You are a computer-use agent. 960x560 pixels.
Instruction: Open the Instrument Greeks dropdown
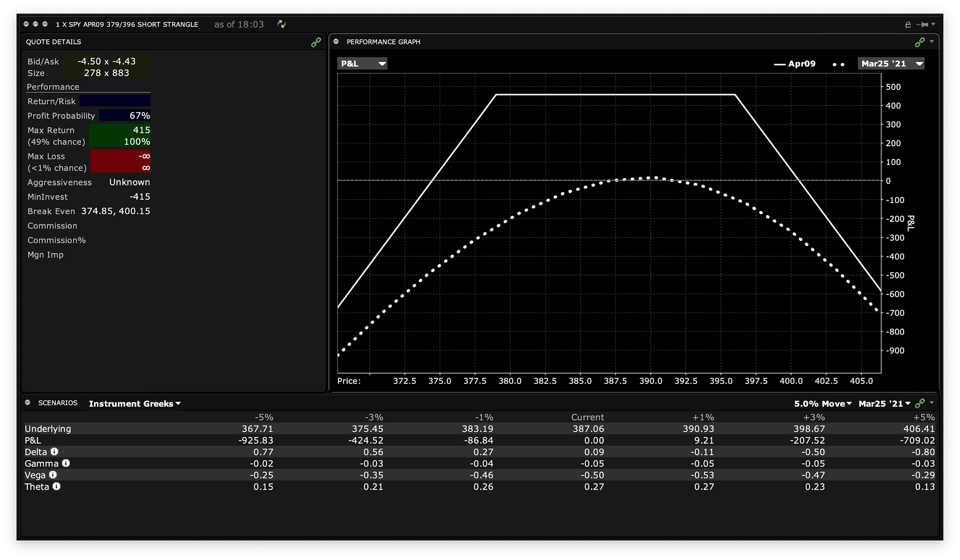pyautogui.click(x=135, y=403)
